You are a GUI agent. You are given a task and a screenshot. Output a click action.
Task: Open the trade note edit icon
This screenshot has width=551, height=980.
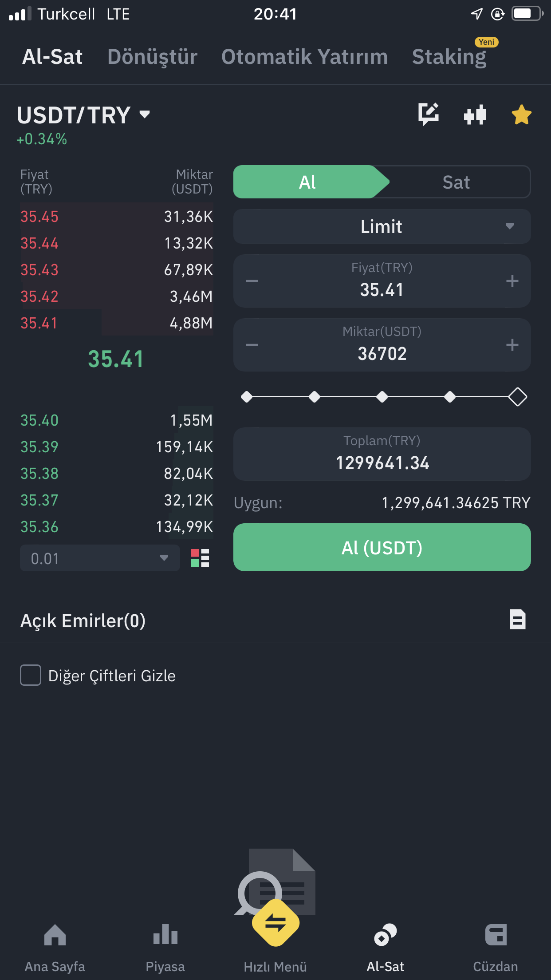pos(428,114)
